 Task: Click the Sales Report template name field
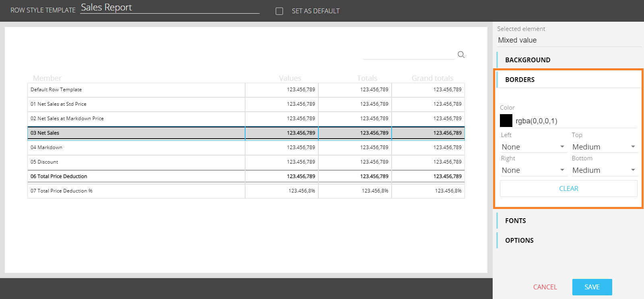(x=169, y=8)
